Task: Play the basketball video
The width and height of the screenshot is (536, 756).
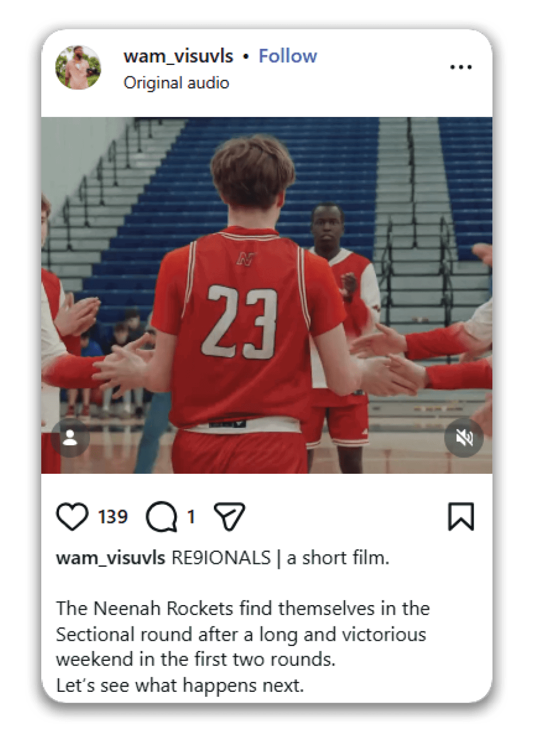Action: coord(267,295)
